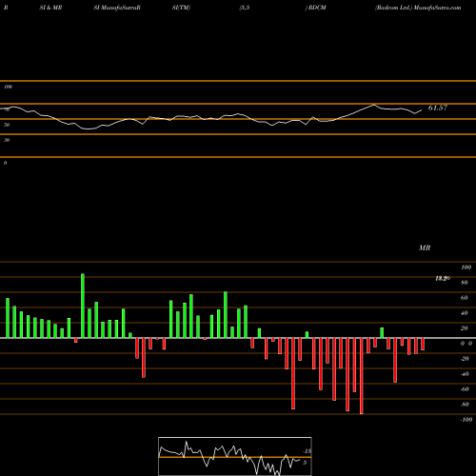476x476 pixels.
Task: Click the MunafaSutra.com text in header
Action: tap(437, 8)
